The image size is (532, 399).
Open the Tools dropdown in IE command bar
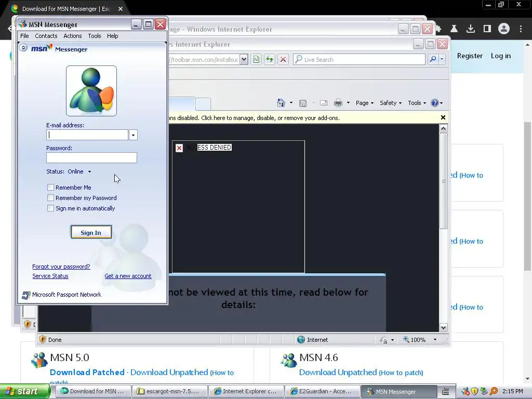(417, 103)
